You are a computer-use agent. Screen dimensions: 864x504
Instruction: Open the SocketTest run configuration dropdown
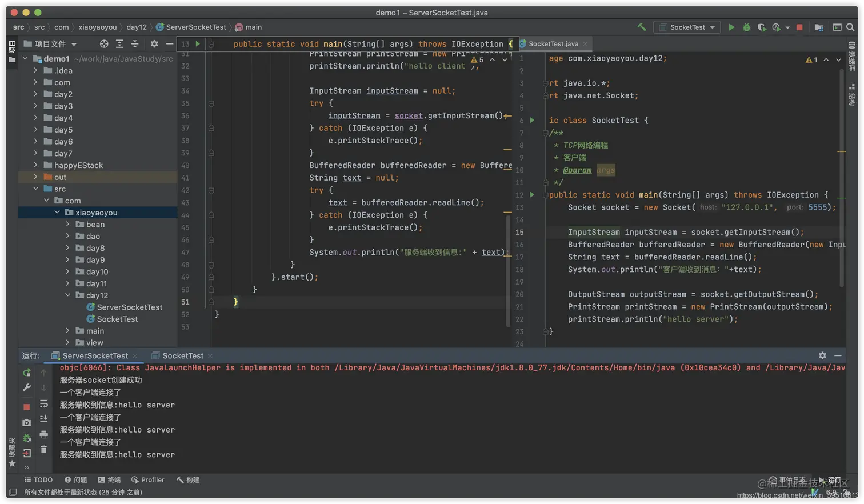687,27
